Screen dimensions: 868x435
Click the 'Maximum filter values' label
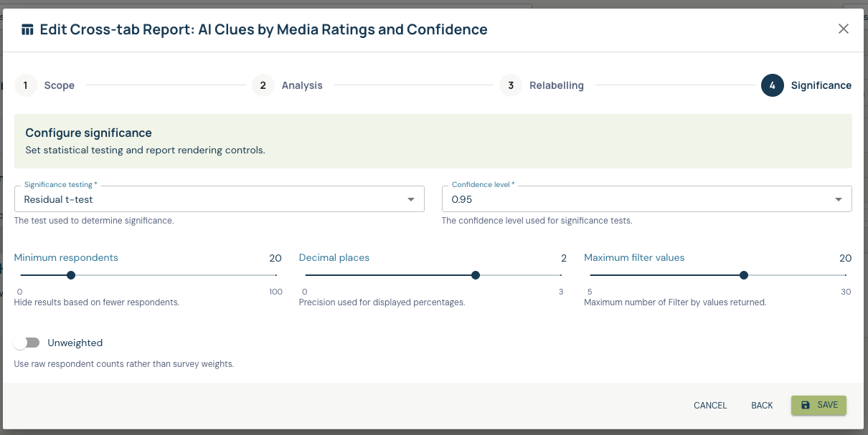(634, 257)
